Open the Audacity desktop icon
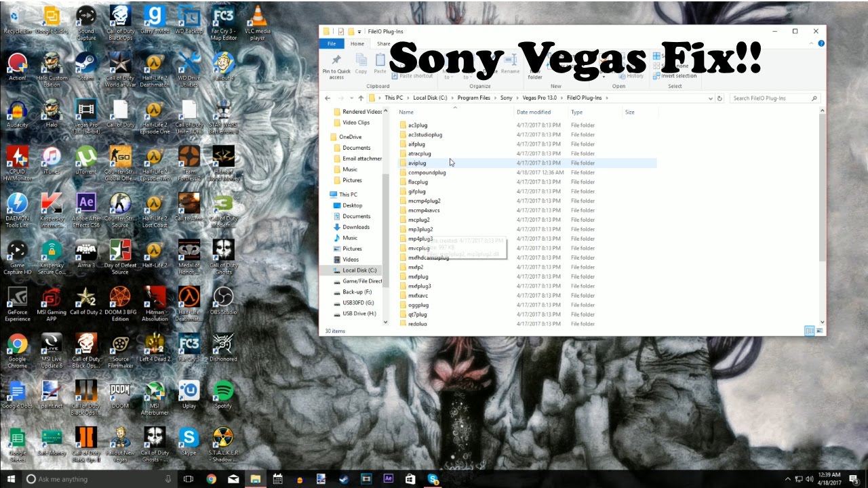 click(x=17, y=115)
